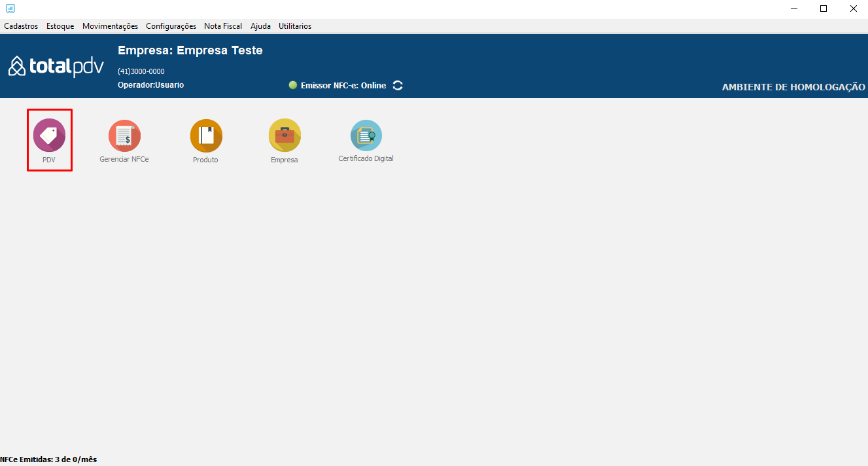Open the Ajuda menu
Viewport: 868px width, 466px height.
click(x=260, y=26)
